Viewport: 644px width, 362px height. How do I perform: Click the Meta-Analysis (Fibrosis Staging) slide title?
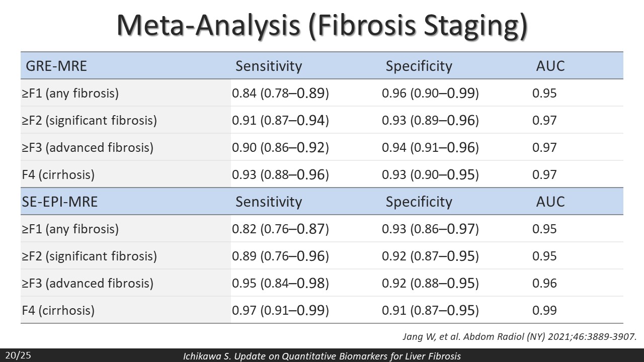(x=322, y=25)
